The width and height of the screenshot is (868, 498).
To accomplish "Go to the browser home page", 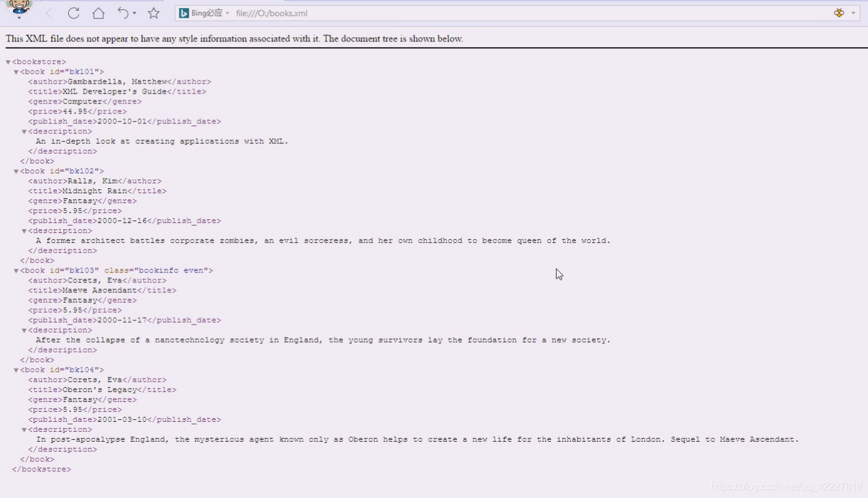I will (98, 13).
